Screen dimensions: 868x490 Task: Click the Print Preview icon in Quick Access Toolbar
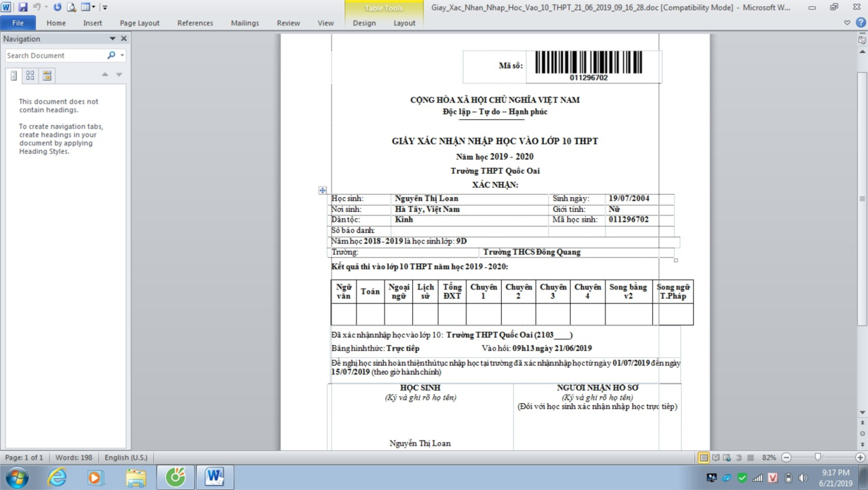[71, 7]
